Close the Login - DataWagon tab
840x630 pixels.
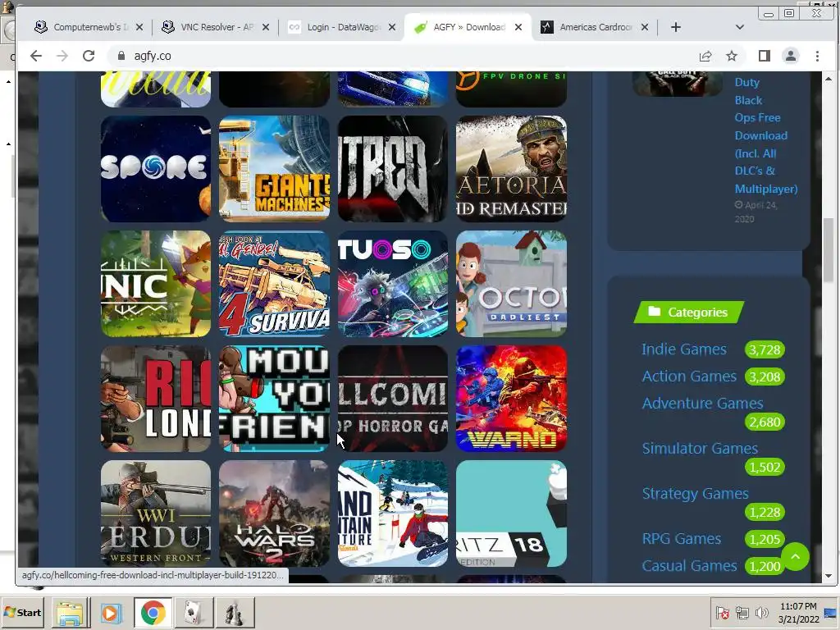coord(392,27)
